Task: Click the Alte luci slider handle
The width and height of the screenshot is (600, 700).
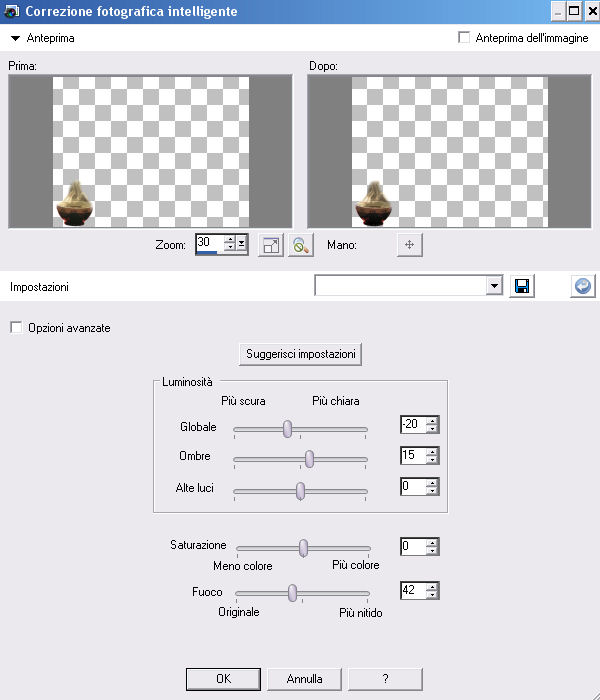Action: click(x=300, y=491)
